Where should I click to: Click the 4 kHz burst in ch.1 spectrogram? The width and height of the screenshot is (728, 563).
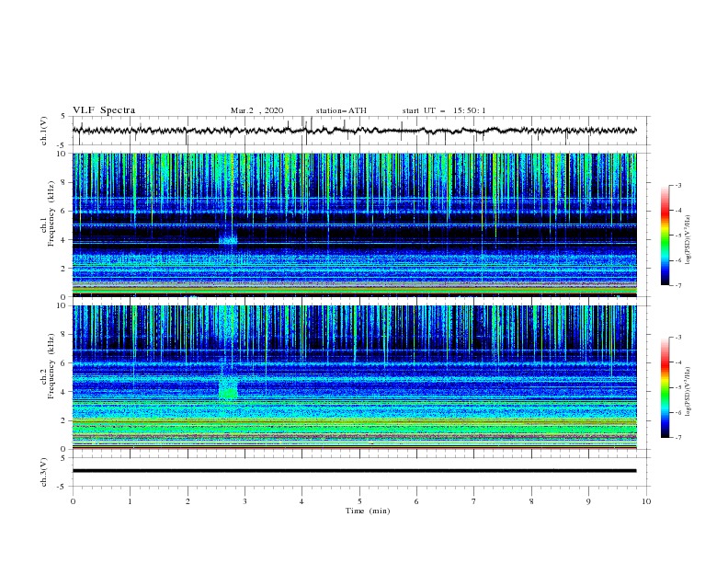tap(228, 240)
